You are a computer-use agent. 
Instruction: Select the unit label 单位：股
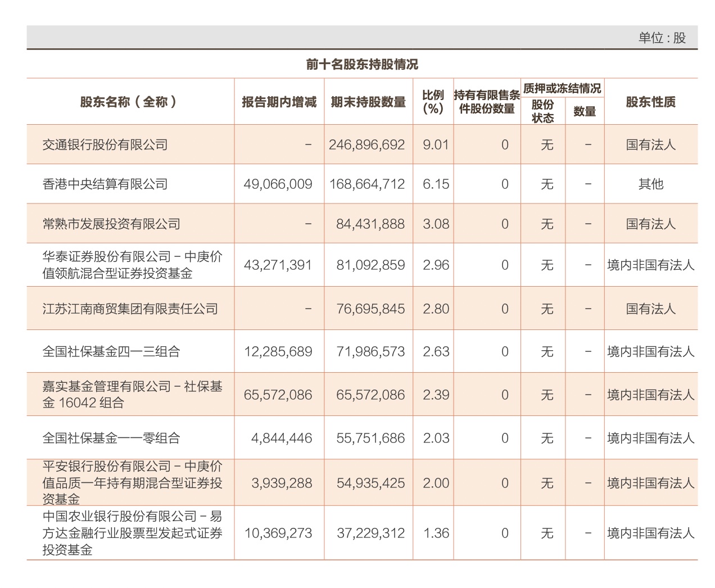pos(662,38)
